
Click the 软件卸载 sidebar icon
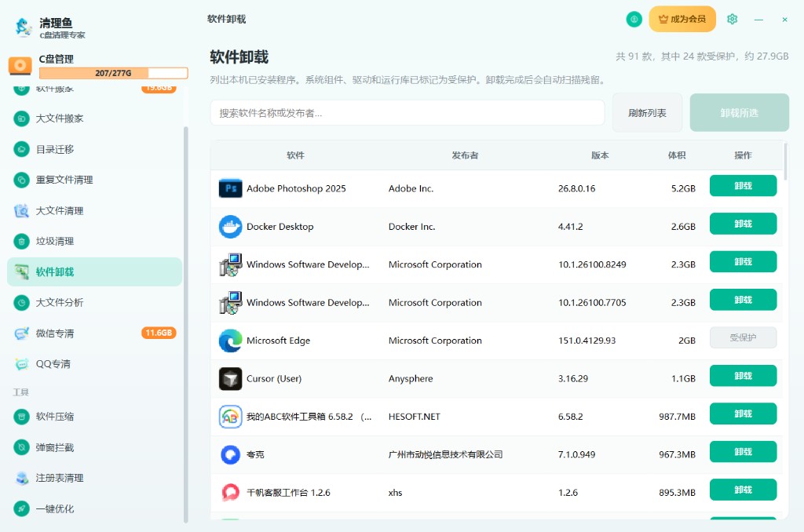[x=21, y=271]
